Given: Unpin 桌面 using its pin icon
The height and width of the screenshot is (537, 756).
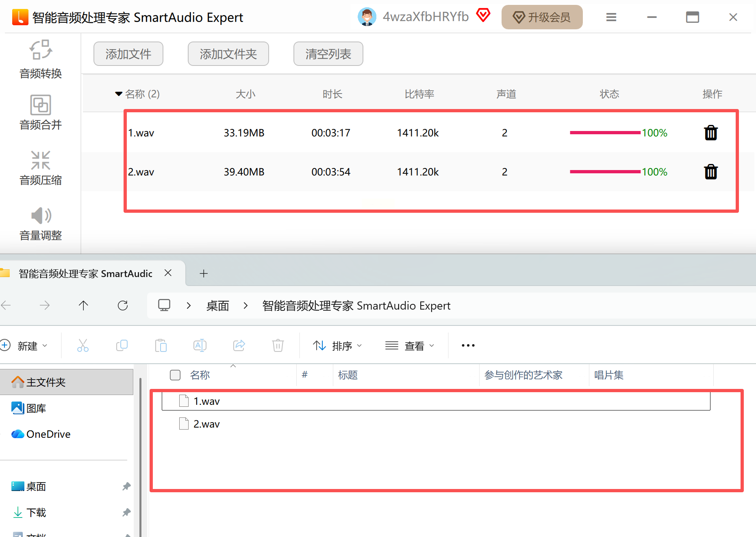Looking at the screenshot, I should (126, 486).
